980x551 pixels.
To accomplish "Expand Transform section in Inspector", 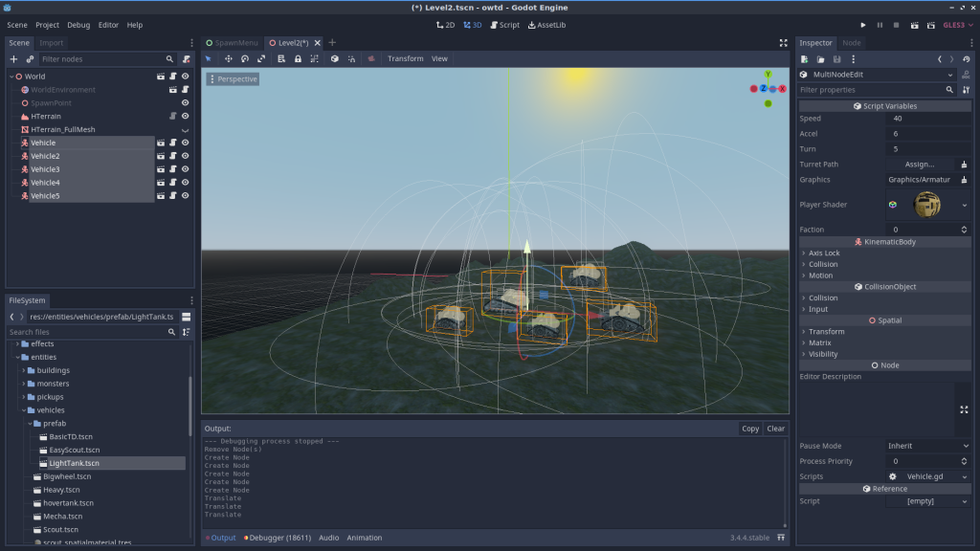I will point(826,332).
